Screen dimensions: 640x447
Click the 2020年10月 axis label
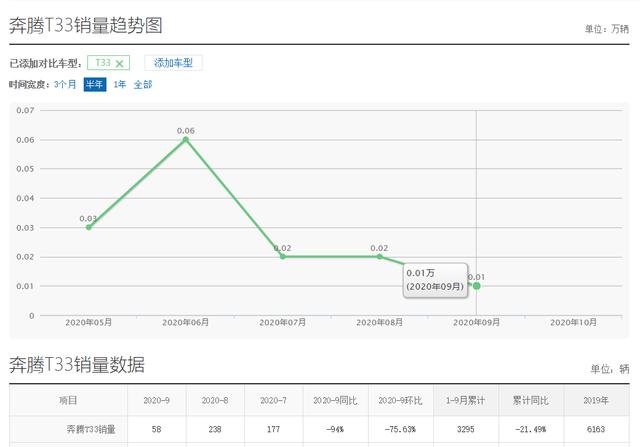point(573,322)
